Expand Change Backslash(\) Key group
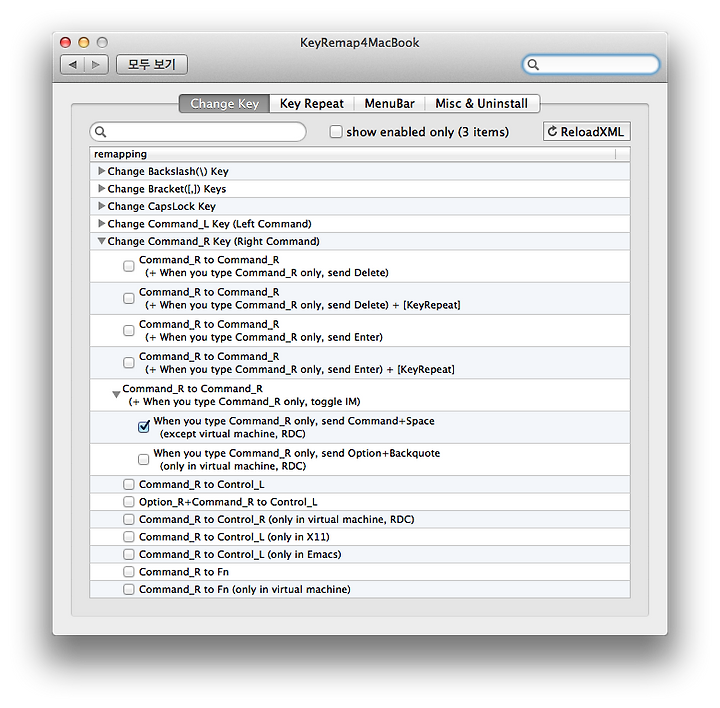 coord(101,171)
